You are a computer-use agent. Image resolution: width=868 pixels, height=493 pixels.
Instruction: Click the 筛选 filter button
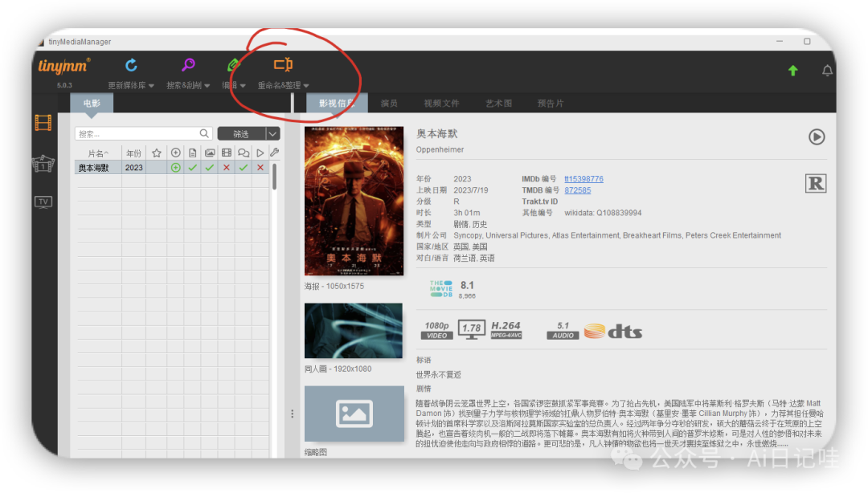coord(241,134)
